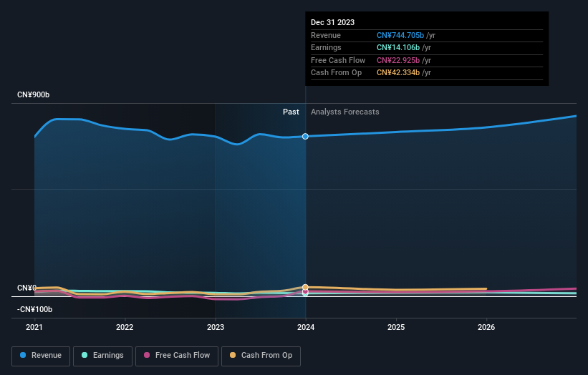Click the CN¥42.334b cash from op value
The image size is (588, 375).
pos(398,73)
